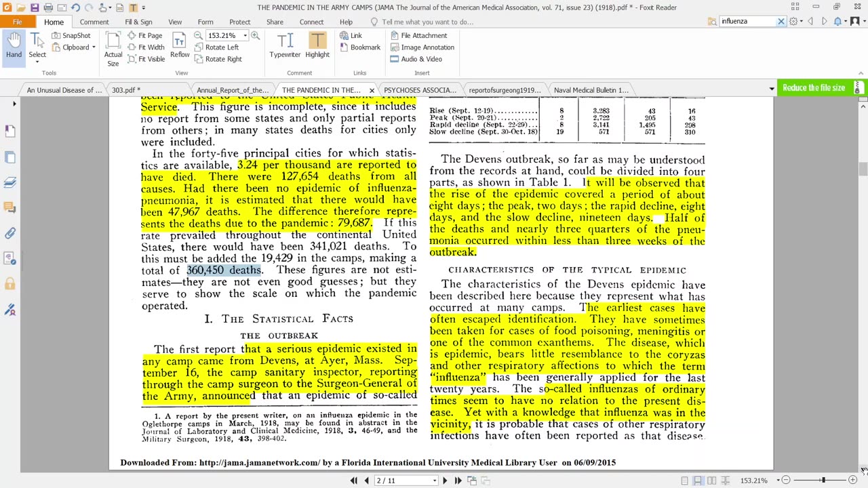
Task: Switch to the Protect ribbon tab
Action: 239,22
